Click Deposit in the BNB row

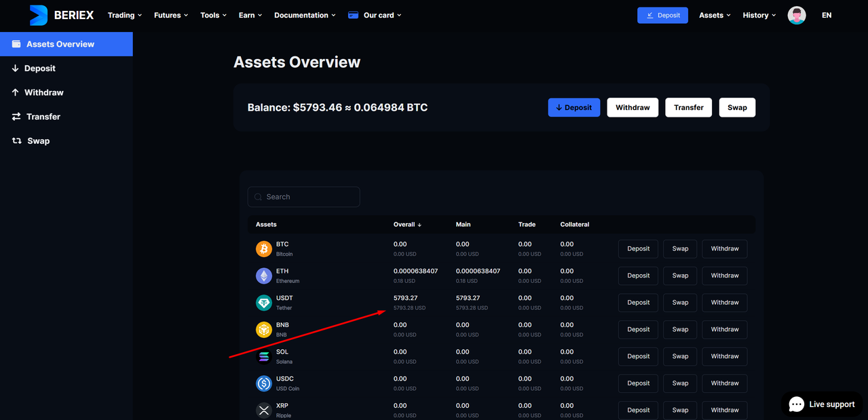638,329
